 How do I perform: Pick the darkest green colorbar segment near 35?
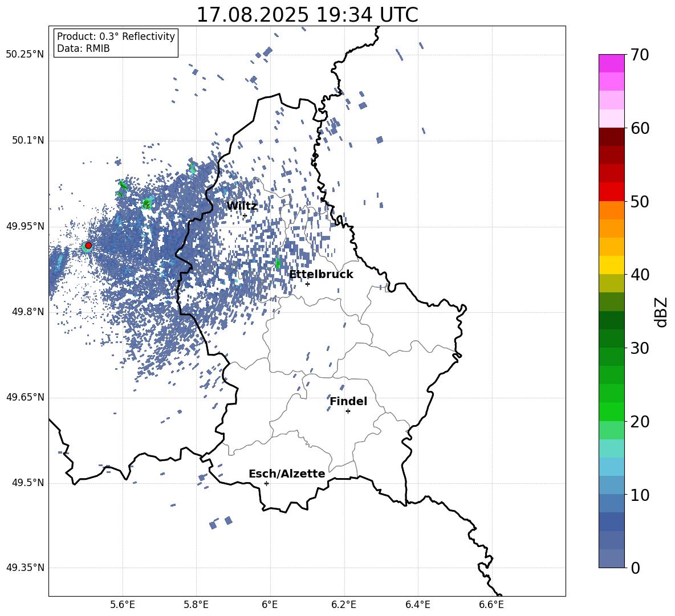point(612,320)
